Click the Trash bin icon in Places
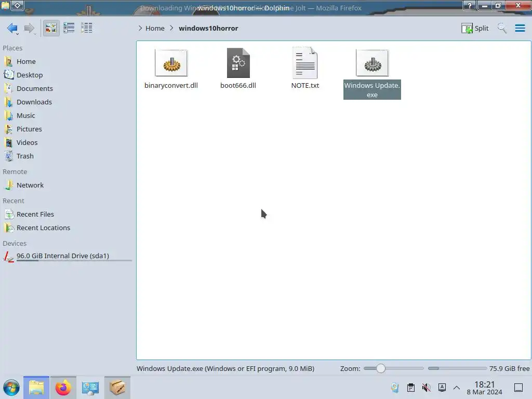Screen dimensions: 532x399 tap(9, 156)
